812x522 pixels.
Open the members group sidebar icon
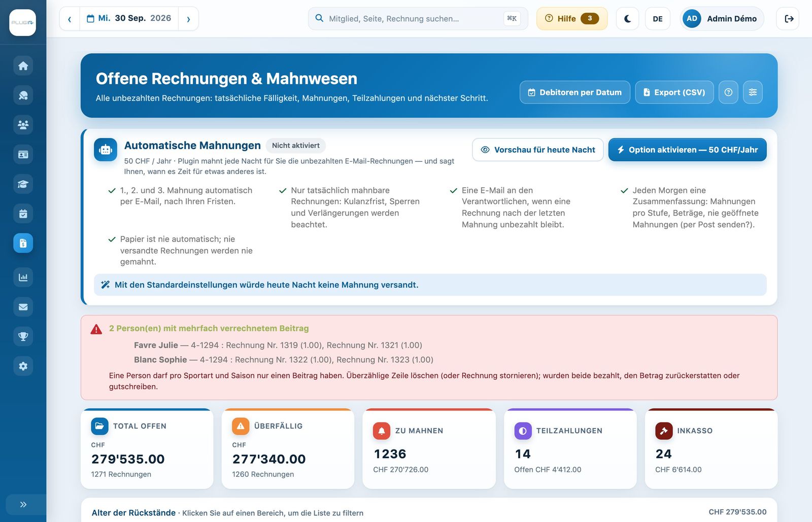point(23,125)
